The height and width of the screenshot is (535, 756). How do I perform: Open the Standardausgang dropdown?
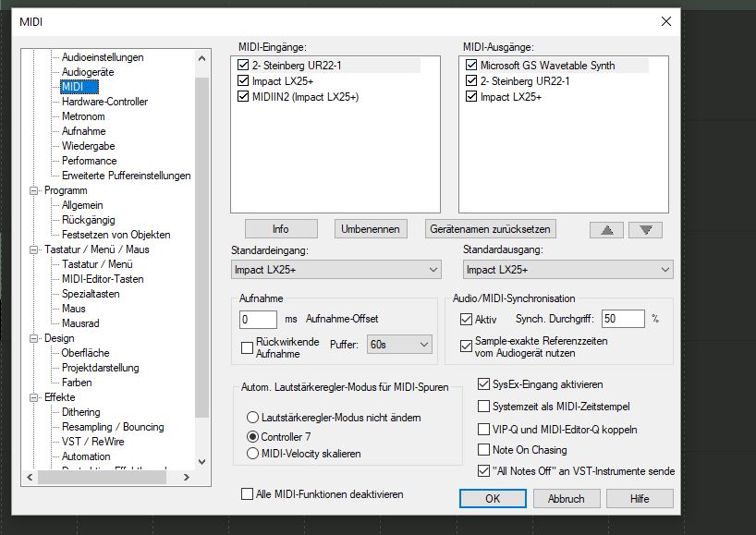[x=568, y=270]
